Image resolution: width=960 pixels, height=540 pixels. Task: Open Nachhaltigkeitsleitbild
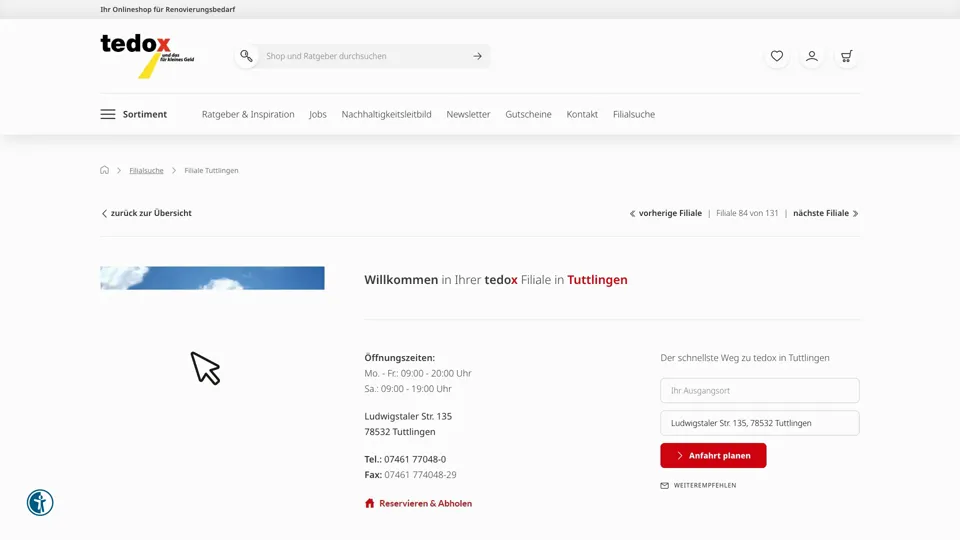[x=386, y=114]
